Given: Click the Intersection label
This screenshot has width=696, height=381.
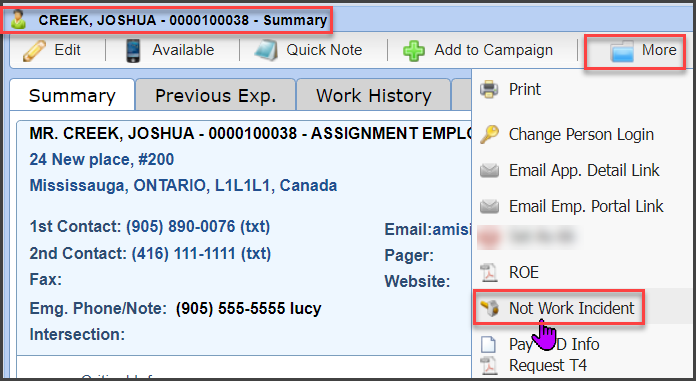Looking at the screenshot, I should [x=77, y=334].
